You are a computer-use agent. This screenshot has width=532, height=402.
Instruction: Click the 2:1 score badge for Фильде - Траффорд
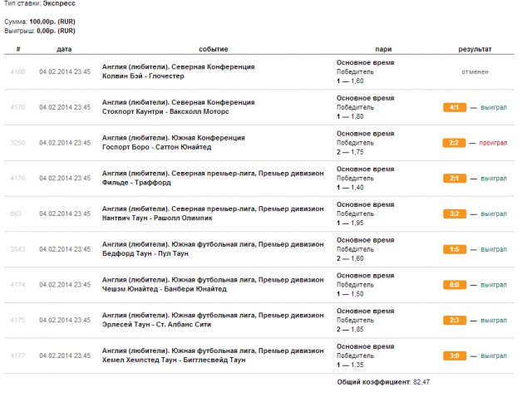click(x=455, y=179)
